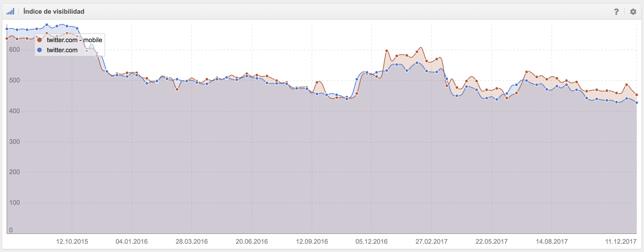Click the 300 y-axis label

point(14,142)
